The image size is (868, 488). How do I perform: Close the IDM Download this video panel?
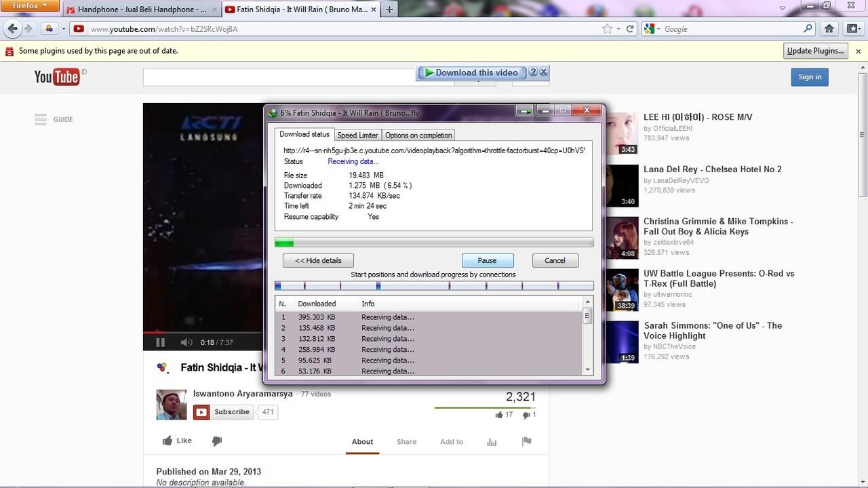(543, 72)
